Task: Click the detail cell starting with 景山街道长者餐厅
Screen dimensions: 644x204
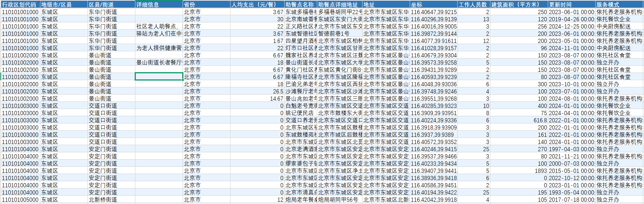Action: 159,62
